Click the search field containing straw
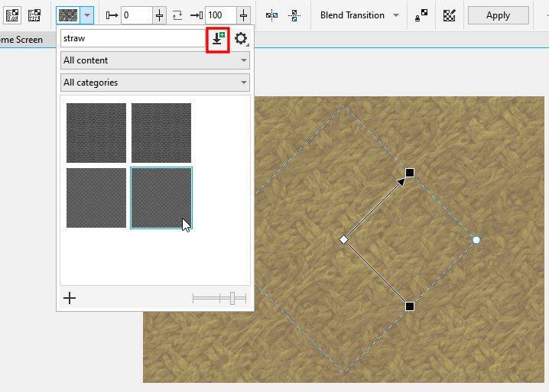This screenshot has width=549, height=392. point(133,38)
